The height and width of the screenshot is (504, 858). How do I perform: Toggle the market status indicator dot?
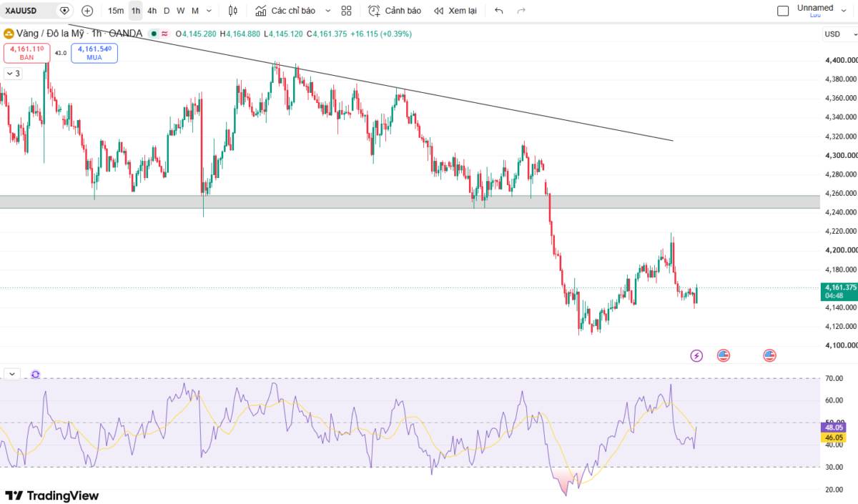coord(153,34)
